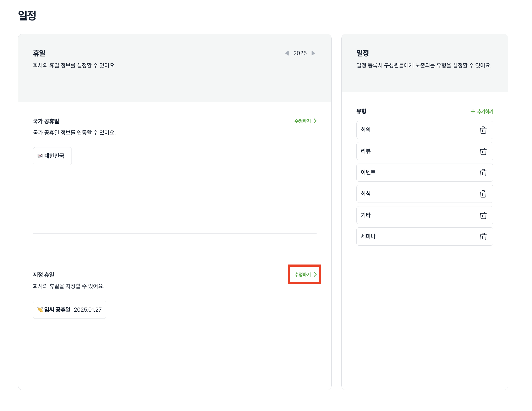Delete the 기타 schedule type

point(483,215)
